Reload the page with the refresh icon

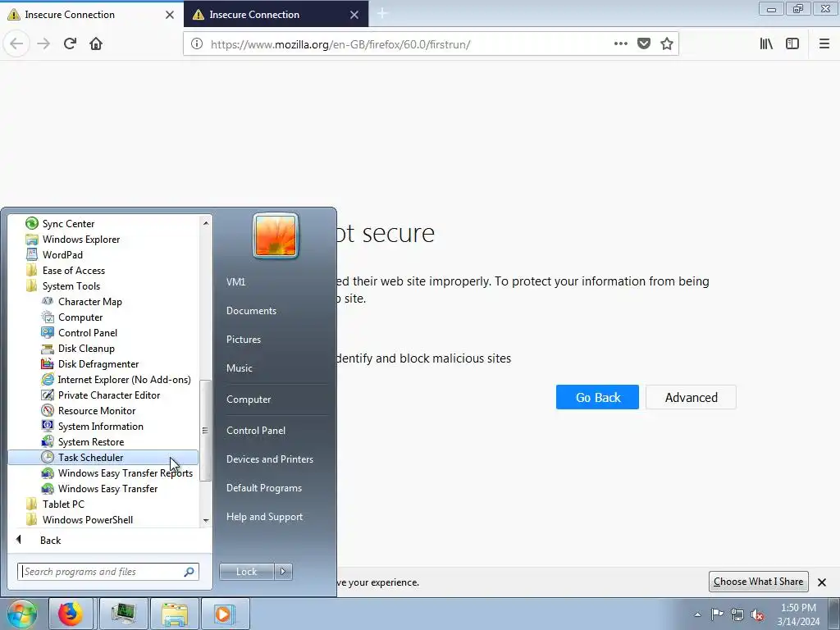pyautogui.click(x=70, y=43)
